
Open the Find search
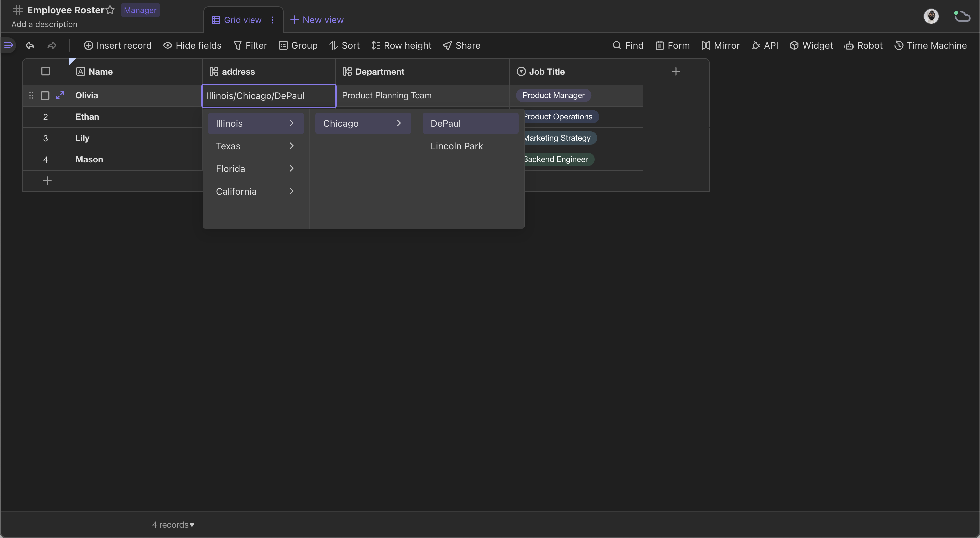(628, 46)
